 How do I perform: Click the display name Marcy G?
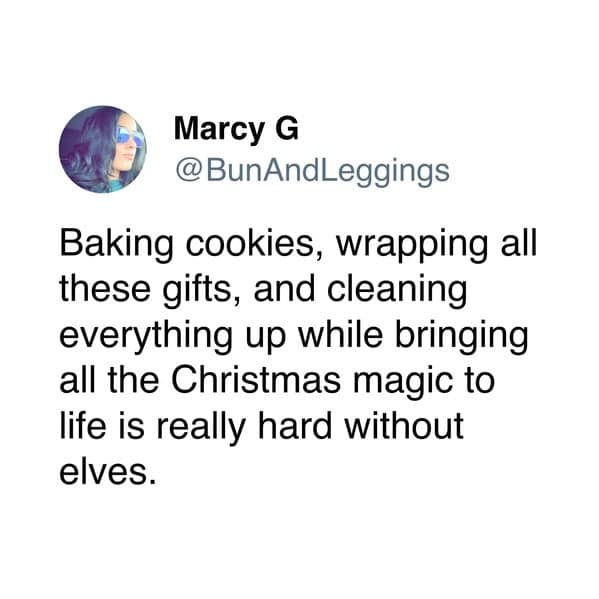point(236,129)
